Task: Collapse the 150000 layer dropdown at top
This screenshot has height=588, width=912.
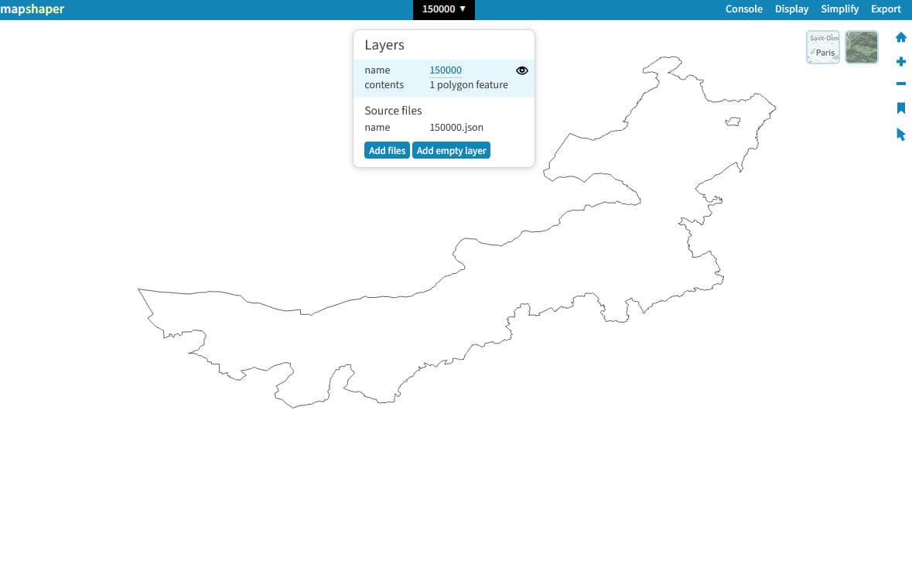Action: click(x=444, y=9)
